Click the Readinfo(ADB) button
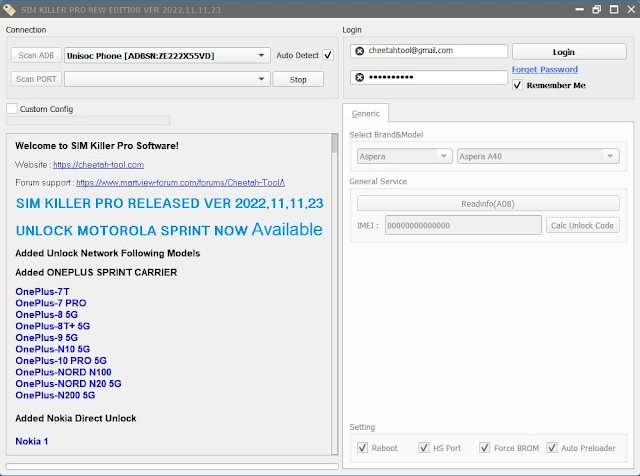Screen dimensions: 640x476 488,203
